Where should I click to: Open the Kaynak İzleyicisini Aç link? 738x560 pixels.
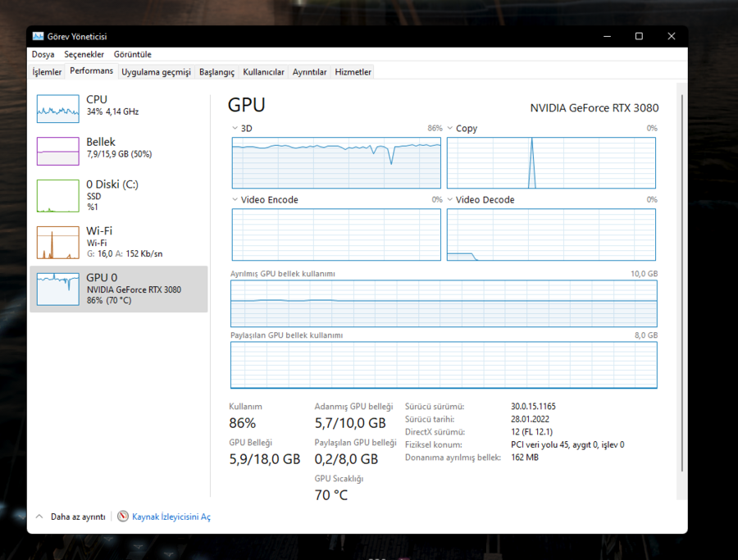pos(171,517)
